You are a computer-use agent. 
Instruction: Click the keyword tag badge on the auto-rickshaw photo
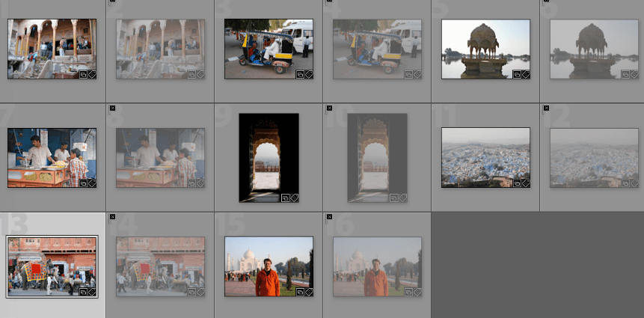308,74
